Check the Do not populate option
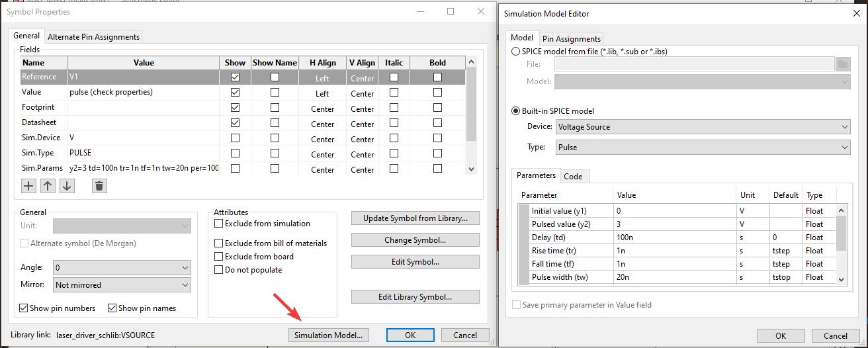 coord(219,270)
